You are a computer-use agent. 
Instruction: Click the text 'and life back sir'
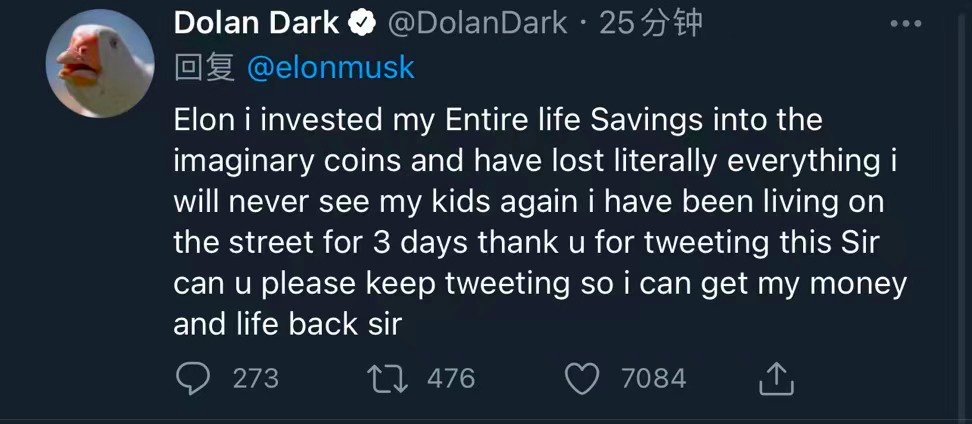tap(287, 325)
